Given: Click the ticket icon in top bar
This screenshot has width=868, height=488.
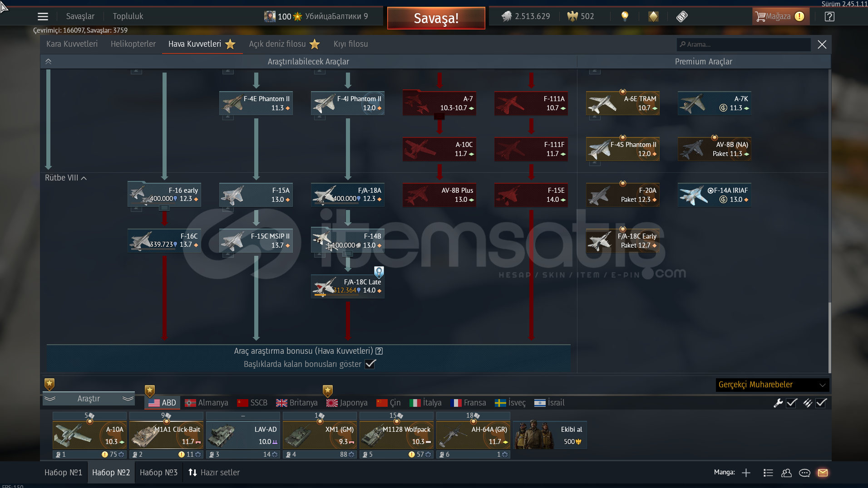Looking at the screenshot, I should pos(682,16).
